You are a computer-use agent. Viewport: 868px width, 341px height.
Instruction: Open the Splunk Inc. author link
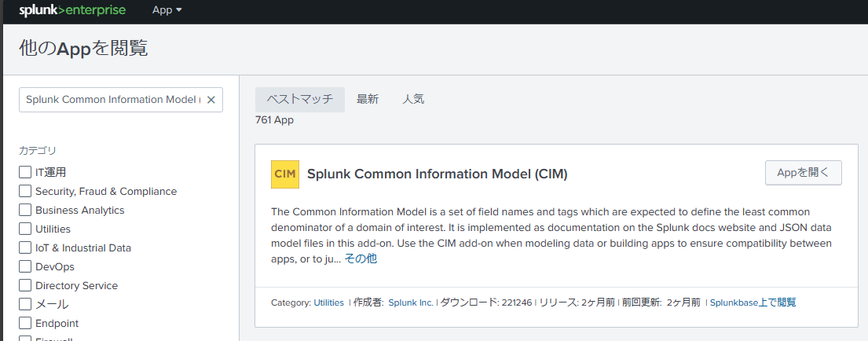(411, 302)
